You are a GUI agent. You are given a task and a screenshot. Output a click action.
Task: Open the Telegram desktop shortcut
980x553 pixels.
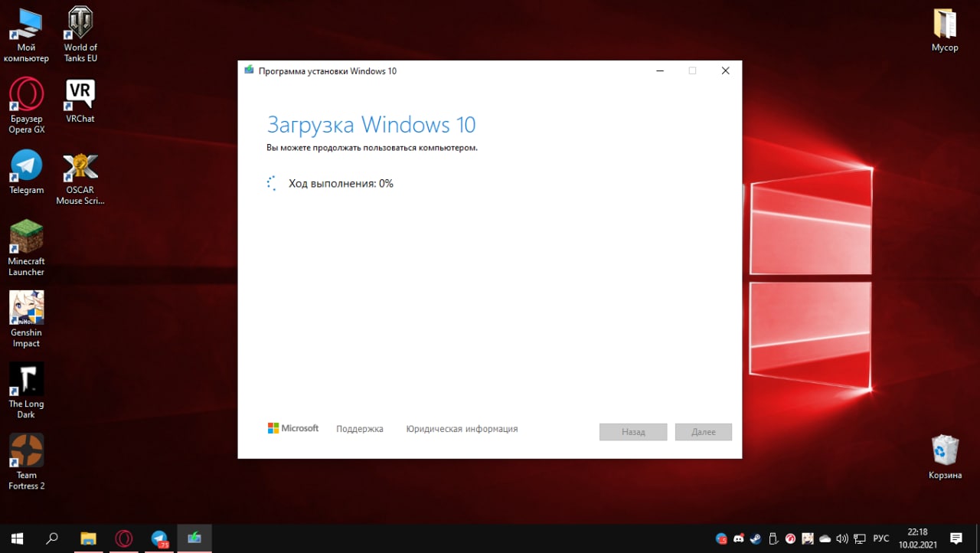pos(26,172)
